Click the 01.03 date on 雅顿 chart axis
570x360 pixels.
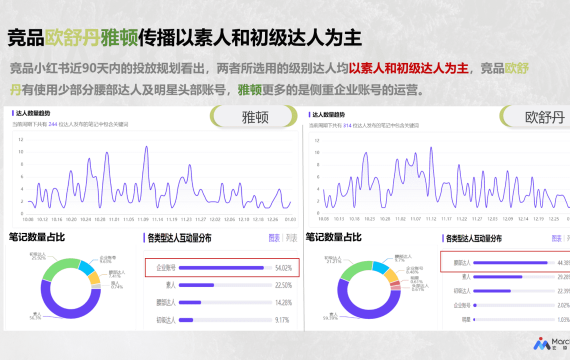(290, 219)
